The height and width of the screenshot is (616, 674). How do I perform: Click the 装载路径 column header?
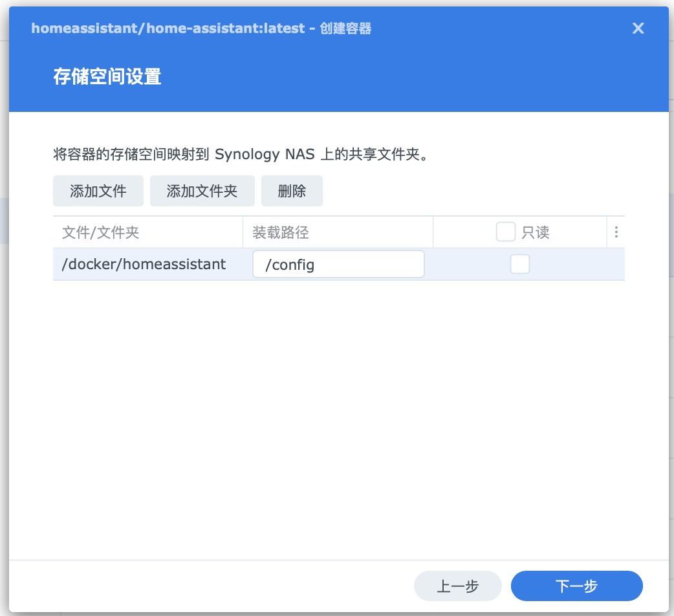pos(278,232)
